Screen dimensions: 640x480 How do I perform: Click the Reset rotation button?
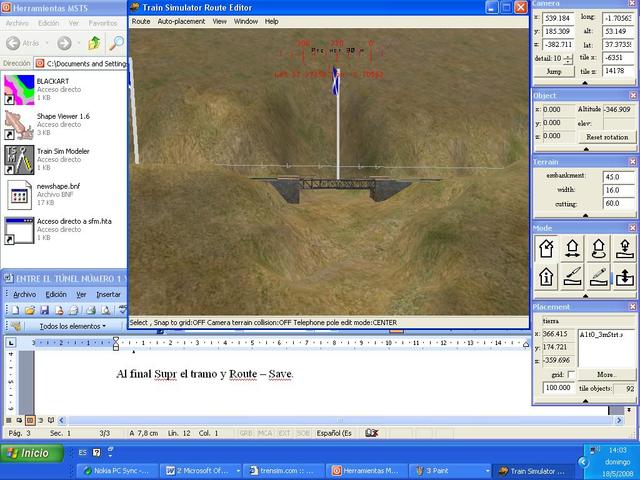tap(606, 136)
